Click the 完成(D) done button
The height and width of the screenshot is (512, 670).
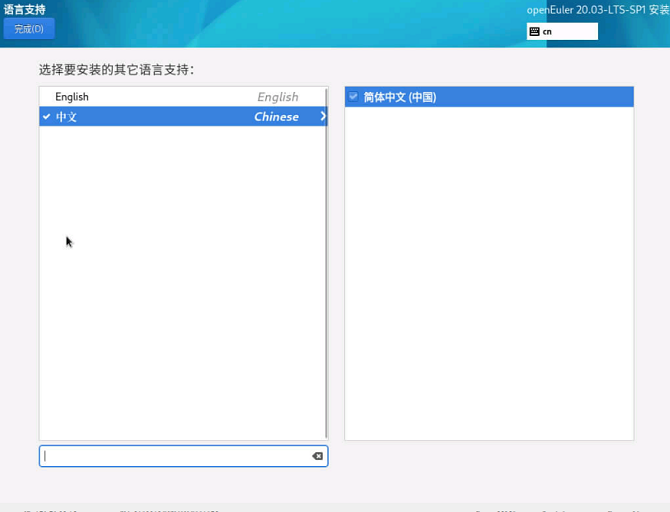click(29, 29)
